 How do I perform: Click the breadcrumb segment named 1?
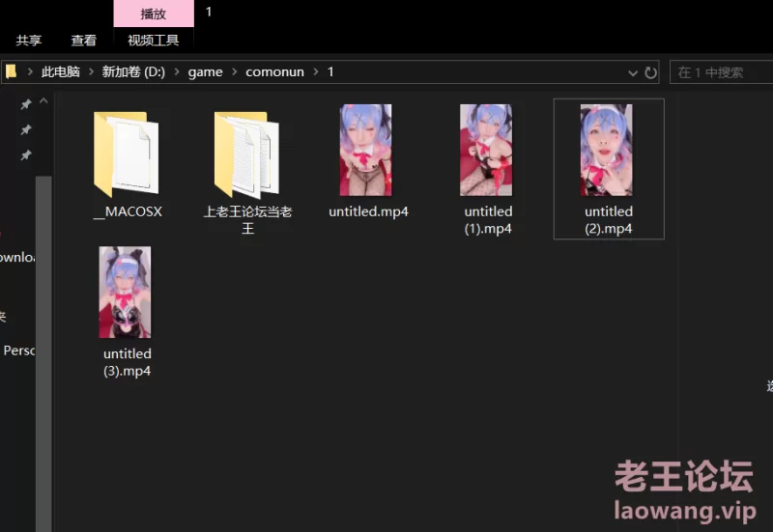330,71
